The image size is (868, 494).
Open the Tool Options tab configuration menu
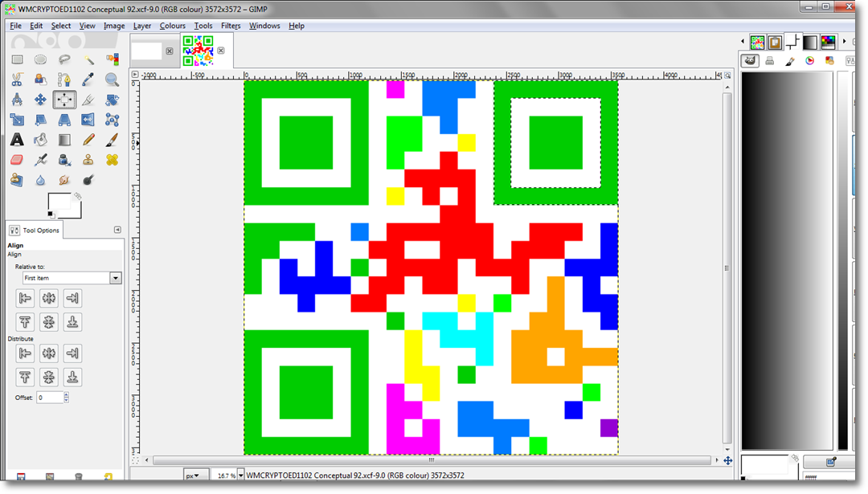pos(117,230)
